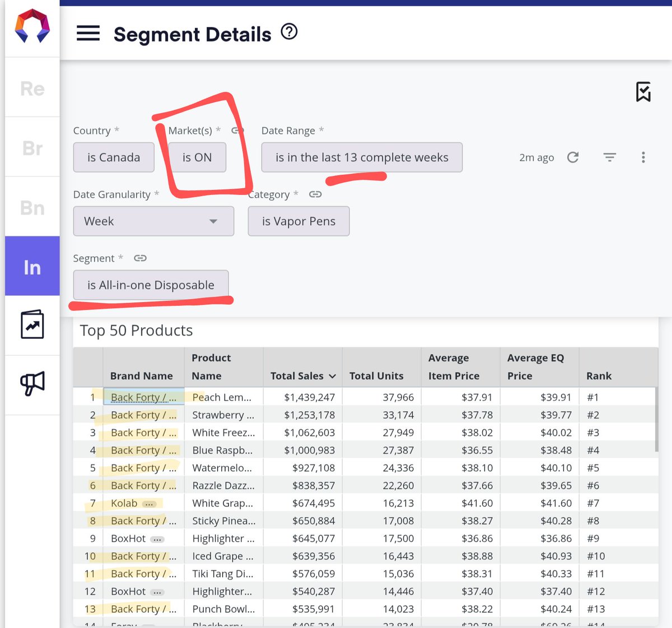672x628 pixels.
Task: Open the Re sidebar section
Action: [x=32, y=87]
